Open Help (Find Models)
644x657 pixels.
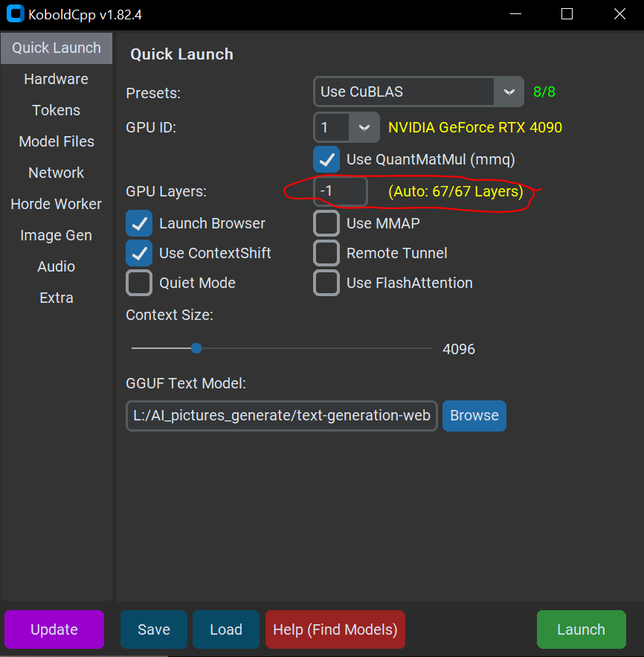pyautogui.click(x=335, y=629)
